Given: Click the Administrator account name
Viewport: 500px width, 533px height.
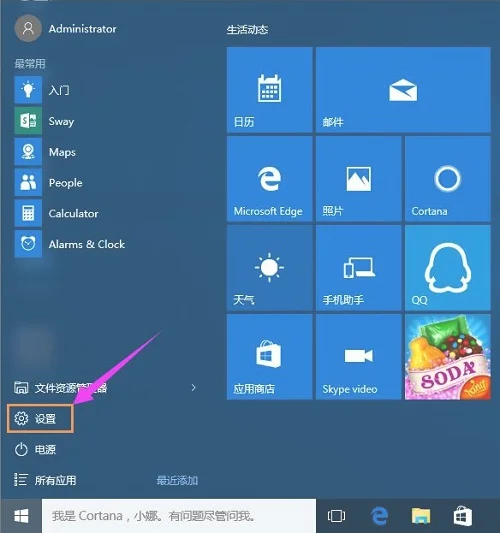Looking at the screenshot, I should click(82, 29).
